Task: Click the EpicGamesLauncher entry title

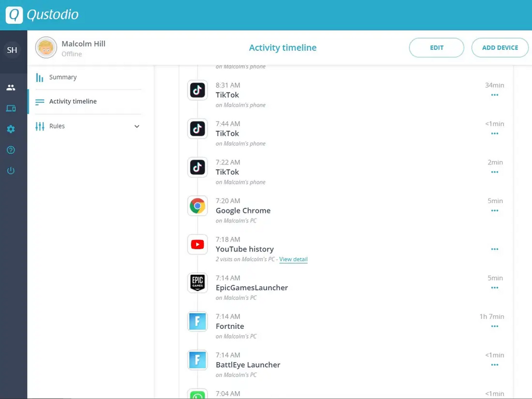Action: [x=252, y=288]
